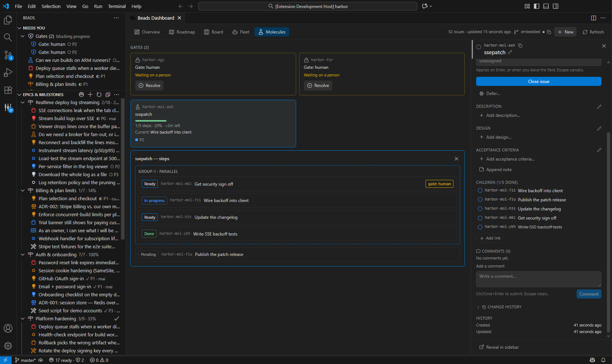The width and height of the screenshot is (612, 364).
Task: Edit the Description section pencil icon
Action: 599,107
